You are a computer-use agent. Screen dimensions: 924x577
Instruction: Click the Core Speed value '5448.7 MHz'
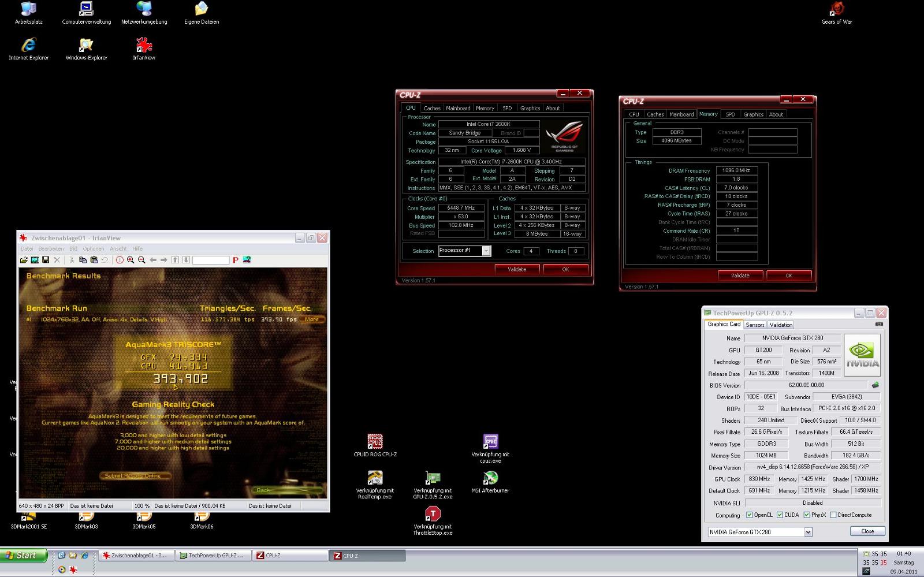tap(461, 208)
